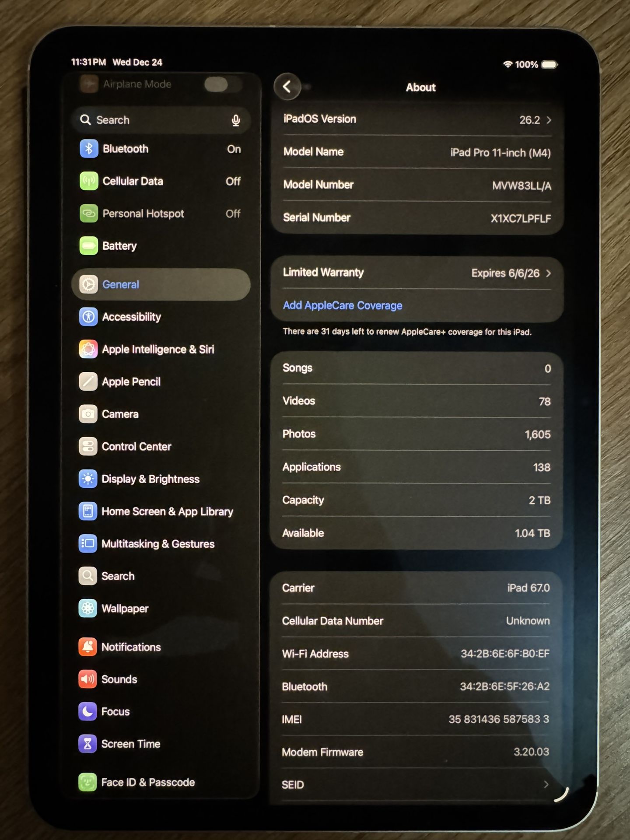The height and width of the screenshot is (840, 630).
Task: Open Screen Time settings
Action: point(161,744)
